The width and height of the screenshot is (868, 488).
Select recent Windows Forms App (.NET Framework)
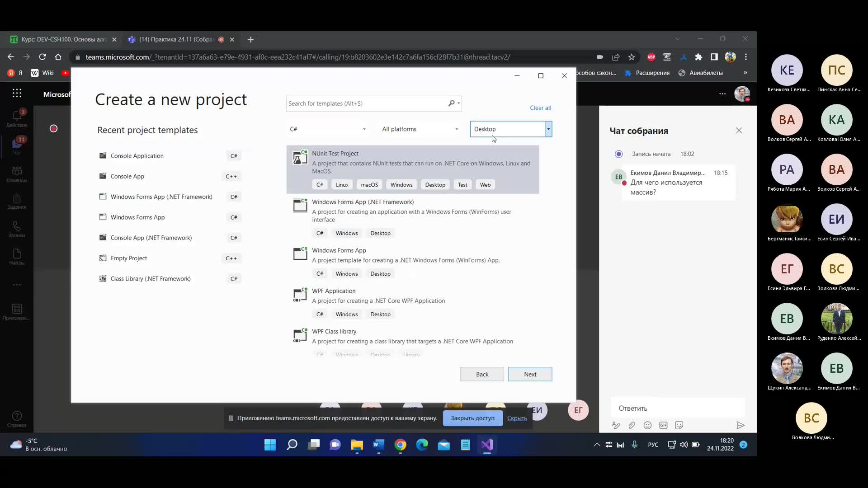click(x=170, y=197)
